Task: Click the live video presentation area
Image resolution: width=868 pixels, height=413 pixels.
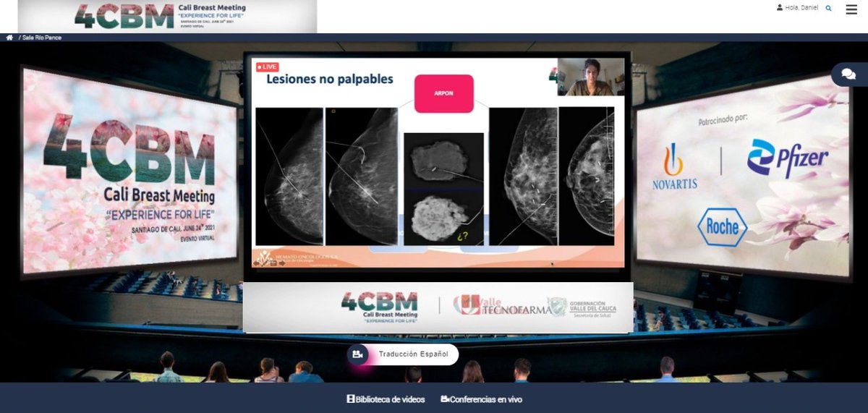Action: (x=438, y=163)
